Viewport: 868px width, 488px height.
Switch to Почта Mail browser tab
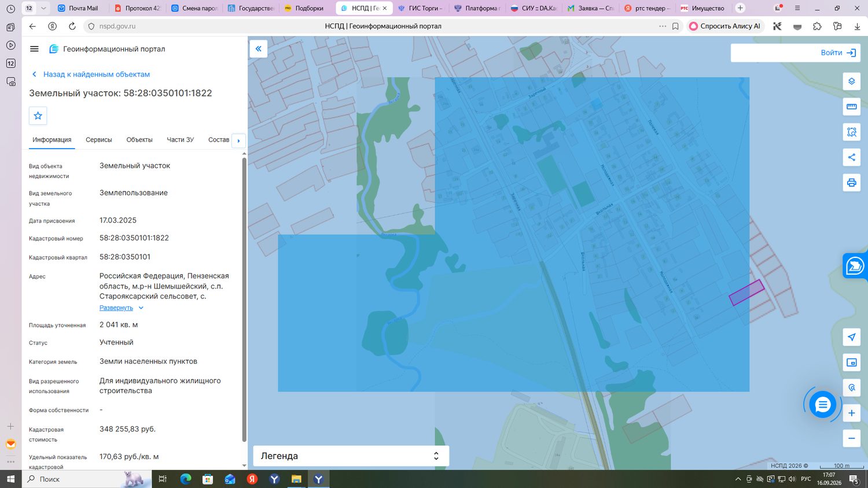click(x=80, y=8)
